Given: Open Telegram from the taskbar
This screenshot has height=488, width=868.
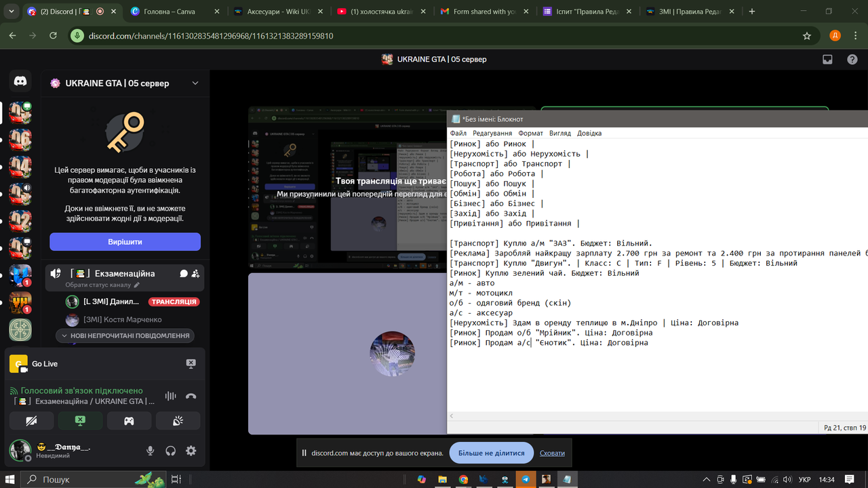Looking at the screenshot, I should click(x=526, y=479).
